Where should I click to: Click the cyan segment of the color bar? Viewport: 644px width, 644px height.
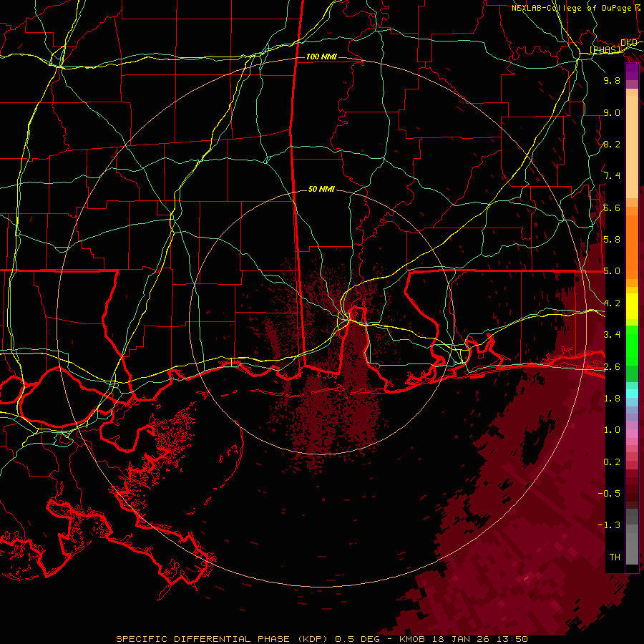coord(632,394)
